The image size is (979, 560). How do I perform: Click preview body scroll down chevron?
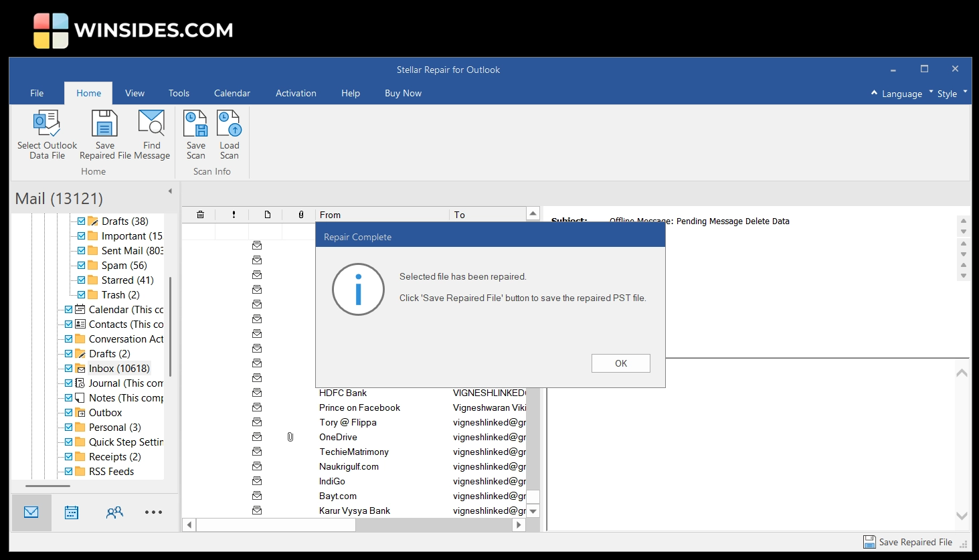point(962,516)
